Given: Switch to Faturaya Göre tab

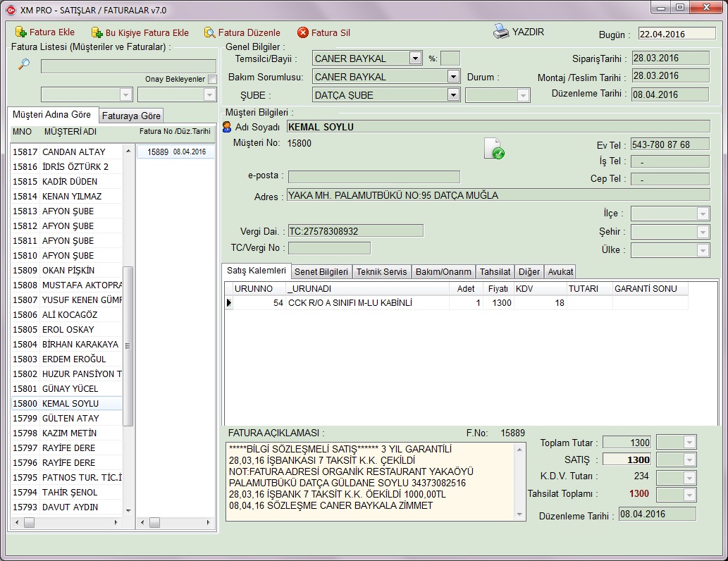Looking at the screenshot, I should click(131, 116).
